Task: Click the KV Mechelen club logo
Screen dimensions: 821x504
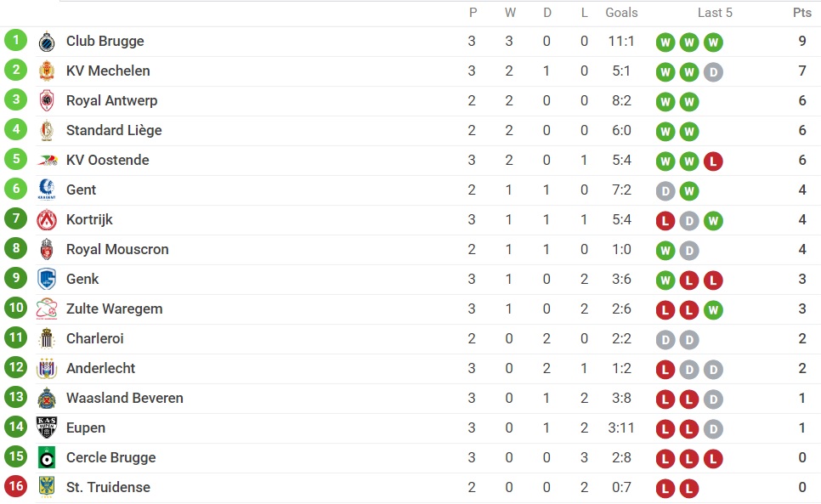Action: coord(47,71)
